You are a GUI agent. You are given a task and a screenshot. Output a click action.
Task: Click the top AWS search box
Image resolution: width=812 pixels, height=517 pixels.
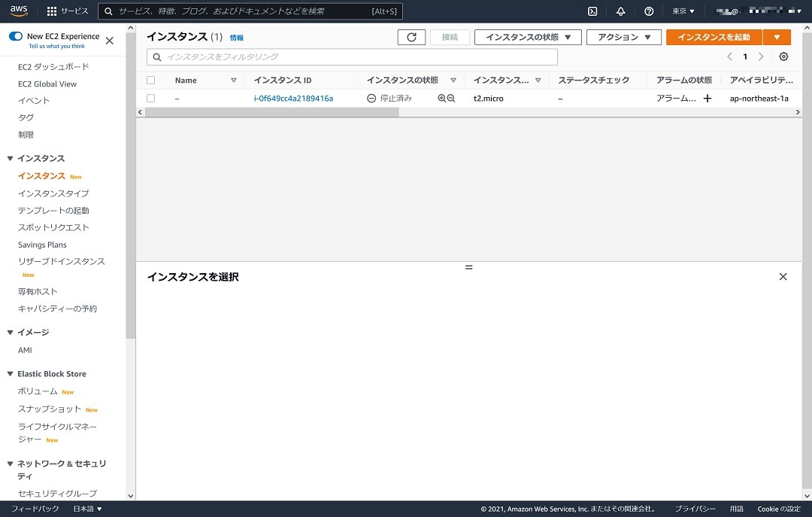(x=250, y=11)
